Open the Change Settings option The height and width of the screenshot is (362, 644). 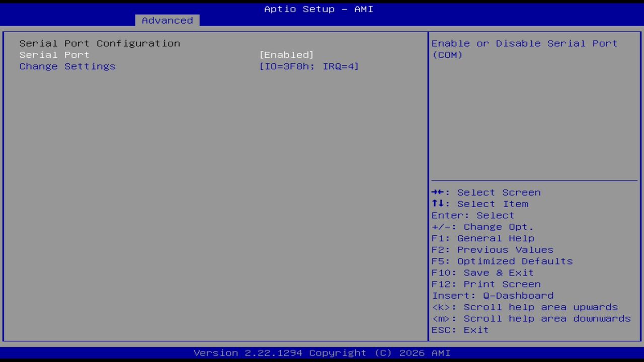pyautogui.click(x=67, y=66)
